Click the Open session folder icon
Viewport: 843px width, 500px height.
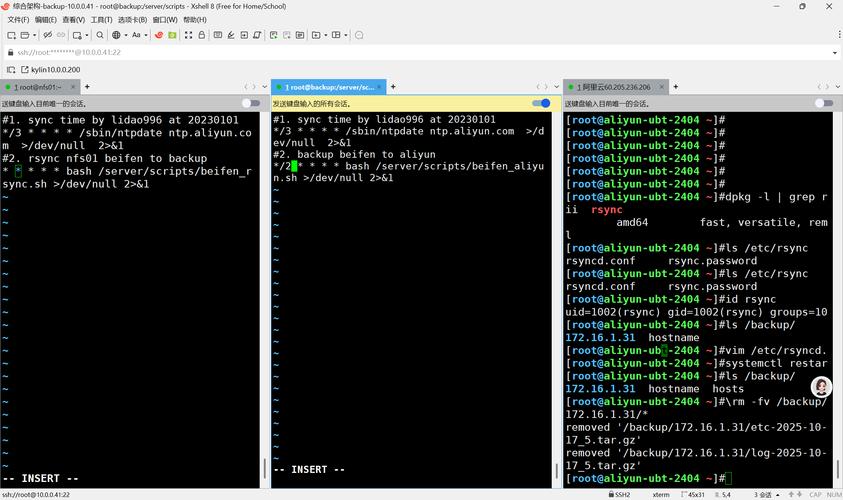[25, 35]
